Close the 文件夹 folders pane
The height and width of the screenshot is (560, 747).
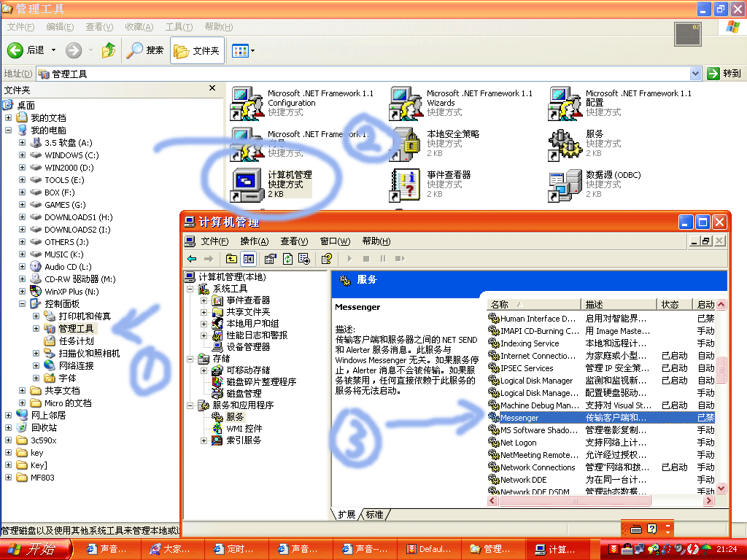tap(212, 88)
